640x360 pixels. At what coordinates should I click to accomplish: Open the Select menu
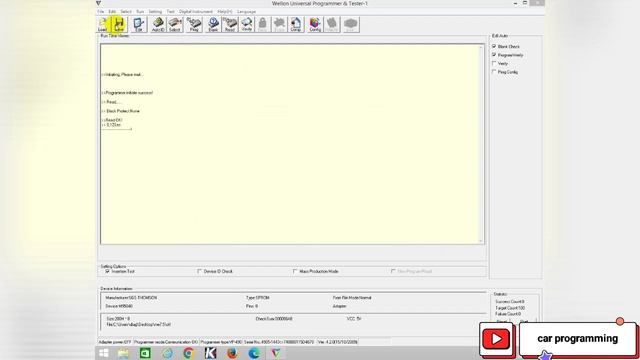point(126,11)
